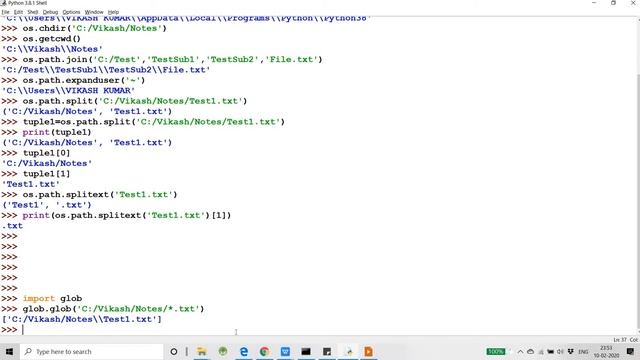Click the Ln 37 status bar indicator
This screenshot has height=360, width=640.
619,340
